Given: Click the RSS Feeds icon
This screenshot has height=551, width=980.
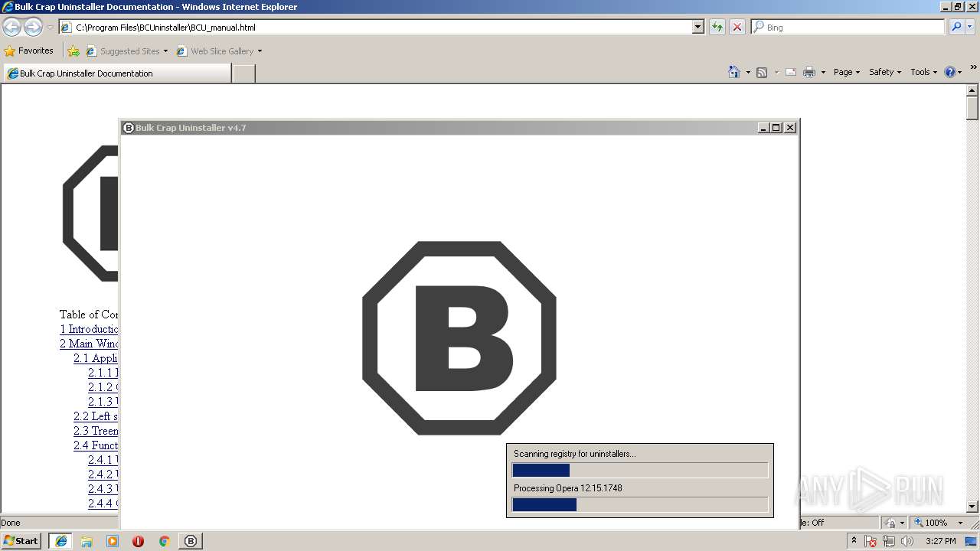Looking at the screenshot, I should click(x=762, y=72).
